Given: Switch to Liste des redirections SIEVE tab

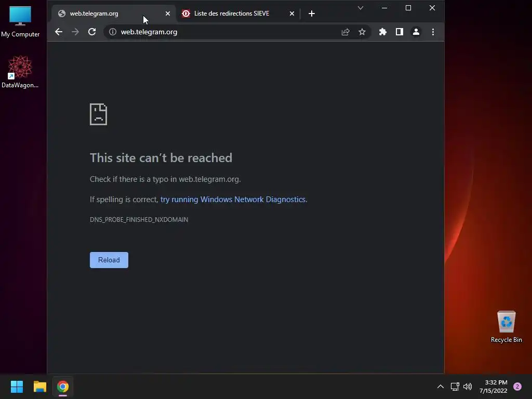Looking at the screenshot, I should tap(238, 14).
